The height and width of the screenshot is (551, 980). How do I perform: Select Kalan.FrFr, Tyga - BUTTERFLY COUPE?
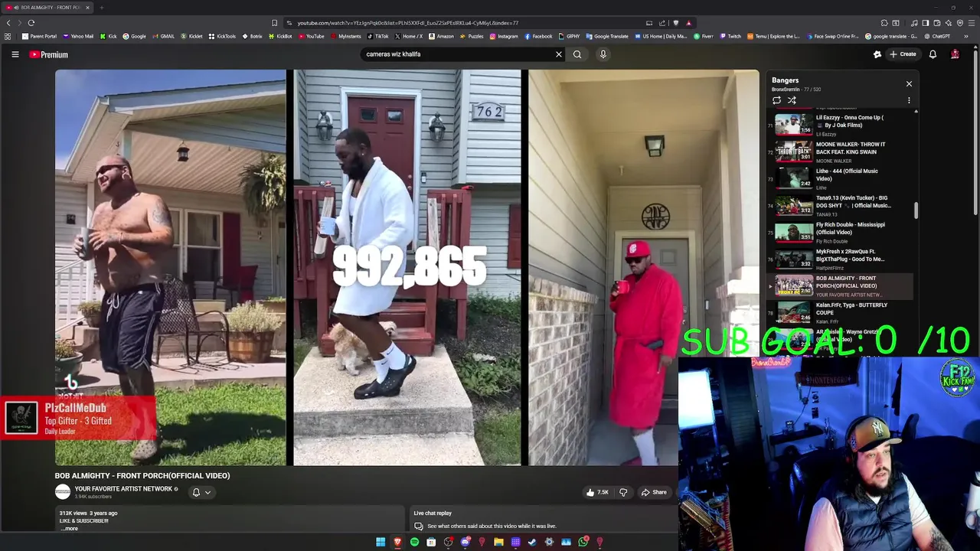(839, 312)
